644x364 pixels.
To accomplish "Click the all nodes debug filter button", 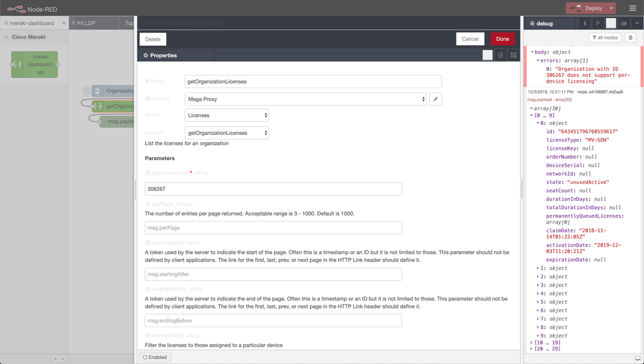I will coord(605,37).
